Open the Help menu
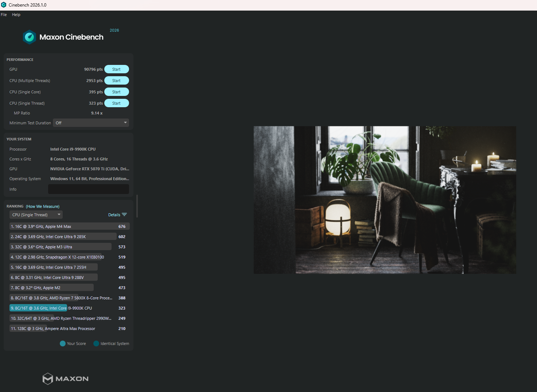This screenshot has width=537, height=392. coord(16,15)
